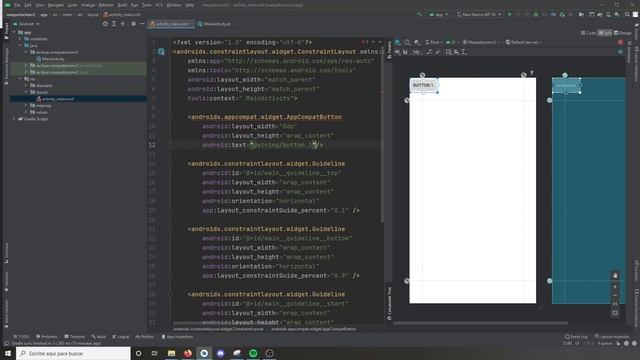This screenshot has width=640, height=360.
Task: Click the Pan hand icon in design view
Action: point(615,276)
